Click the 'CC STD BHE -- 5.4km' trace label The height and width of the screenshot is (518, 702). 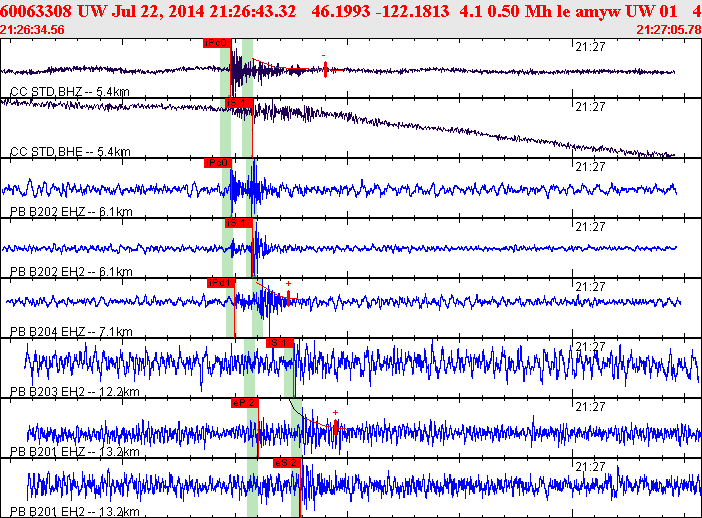[x=70, y=152]
